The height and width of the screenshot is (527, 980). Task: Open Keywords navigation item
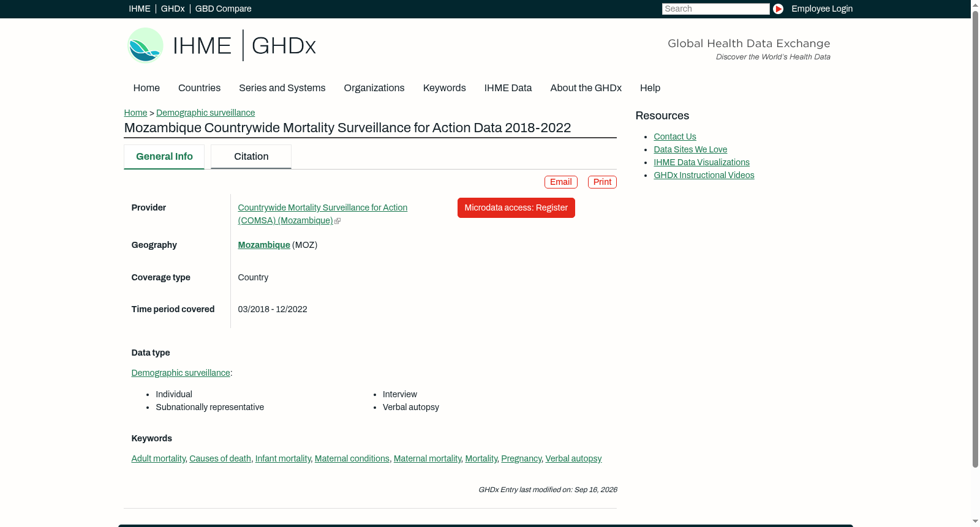click(445, 88)
